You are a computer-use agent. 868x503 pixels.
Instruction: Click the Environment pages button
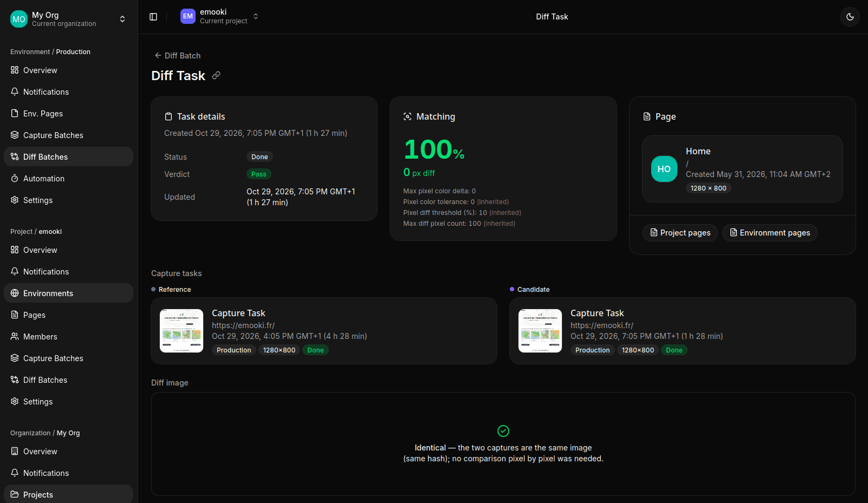click(770, 233)
